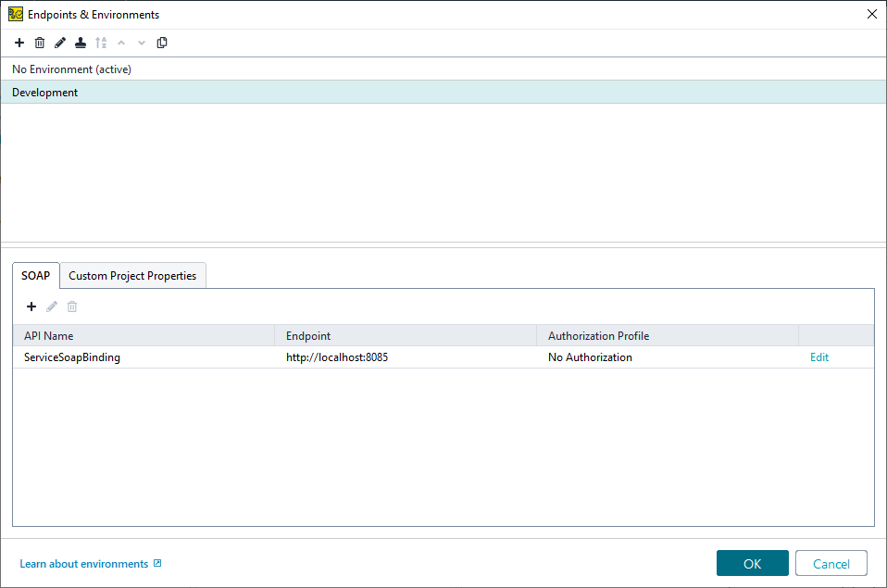Add a new environment with the plus icon

19,43
